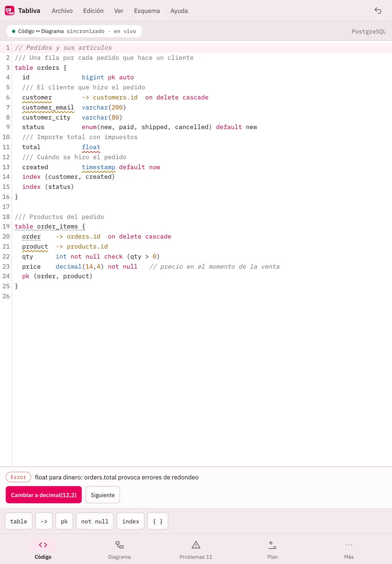Screen dimensions: 392x564
Task: Click the underlined float type on line 11
Action: point(91,147)
